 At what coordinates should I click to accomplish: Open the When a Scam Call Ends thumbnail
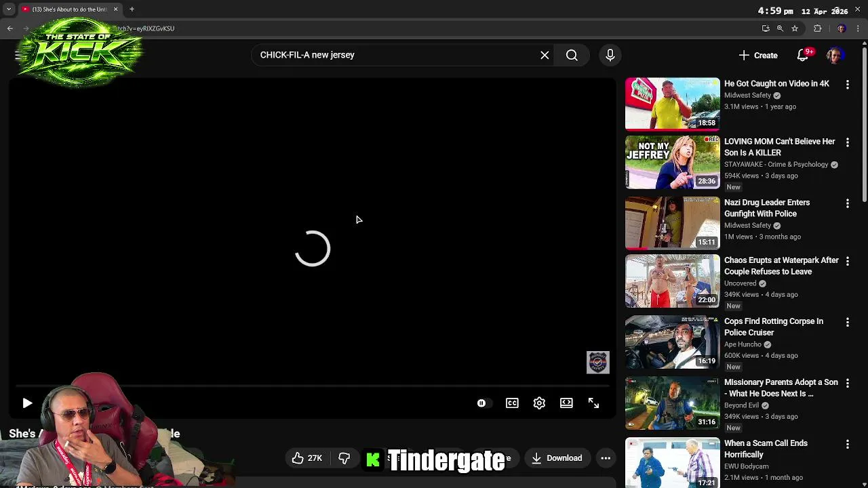tap(672, 464)
